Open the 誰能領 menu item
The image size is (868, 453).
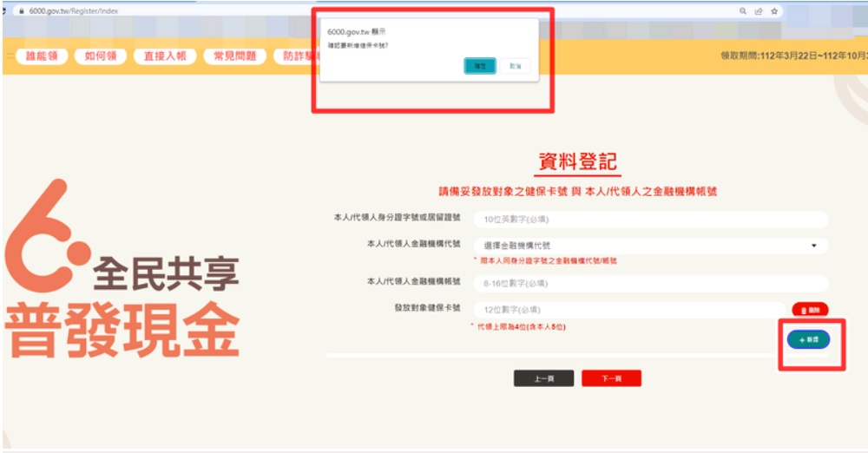coord(42,56)
